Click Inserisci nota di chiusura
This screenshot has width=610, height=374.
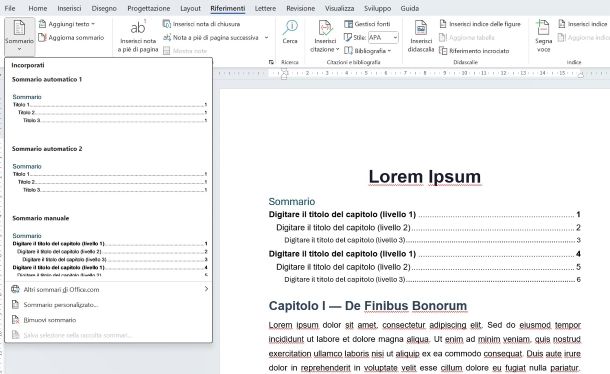pos(202,24)
